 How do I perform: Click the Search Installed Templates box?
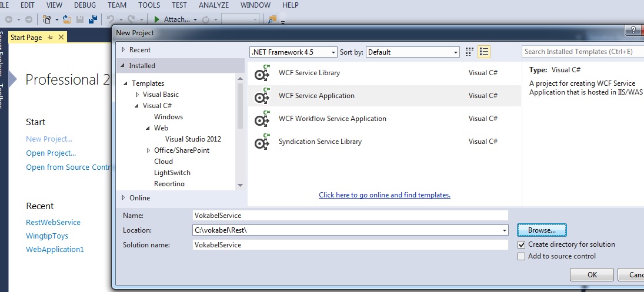click(583, 52)
